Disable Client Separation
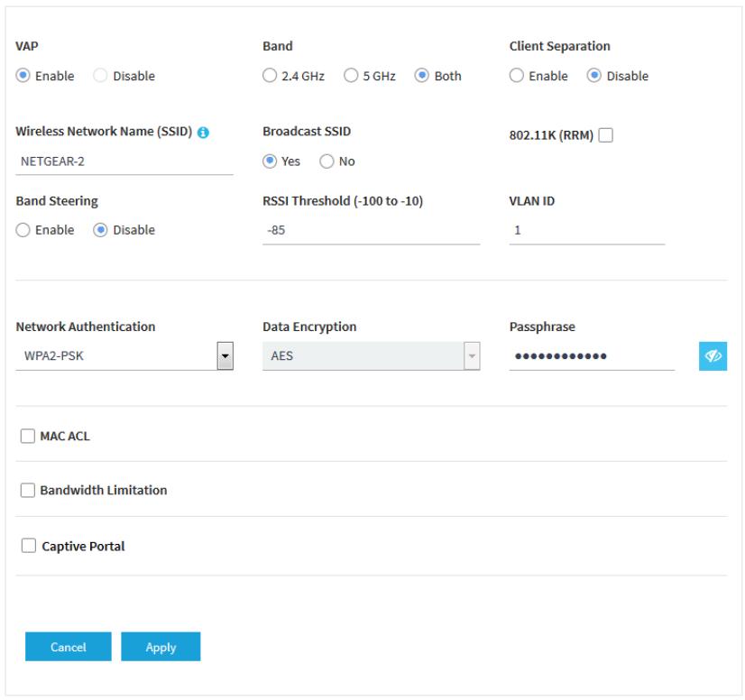Viewport: 745px width, 700px height. point(593,76)
